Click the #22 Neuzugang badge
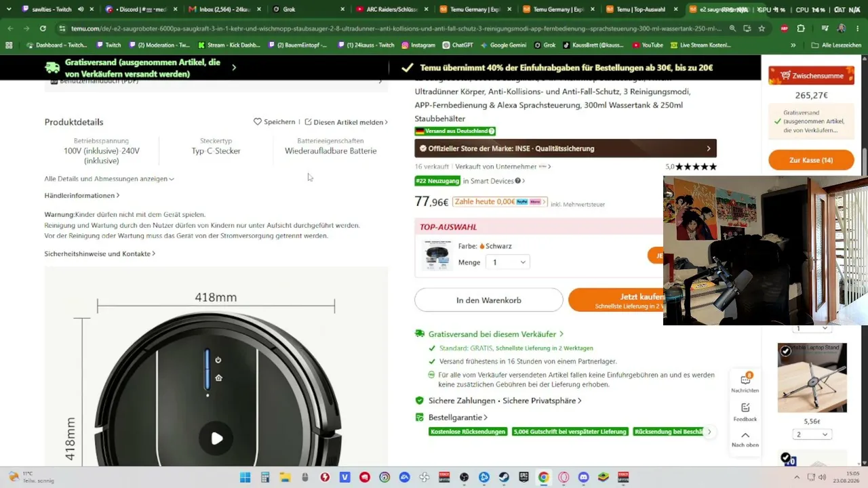 coord(437,181)
